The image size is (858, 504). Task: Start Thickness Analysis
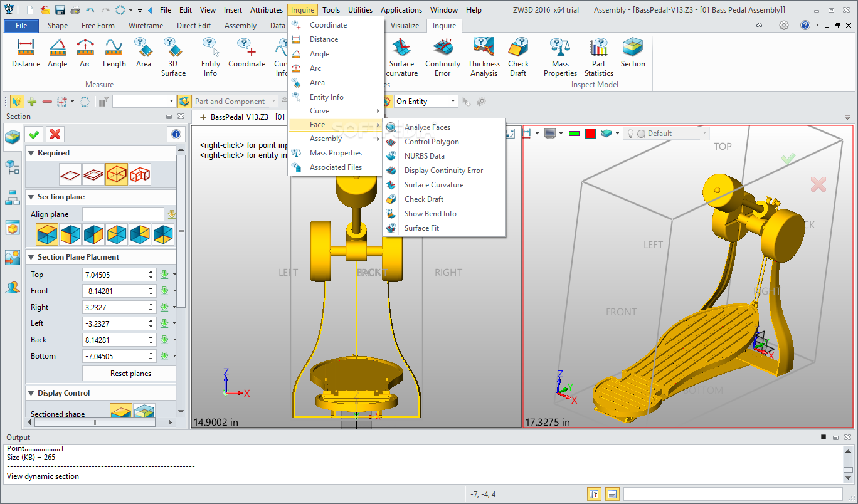(484, 57)
